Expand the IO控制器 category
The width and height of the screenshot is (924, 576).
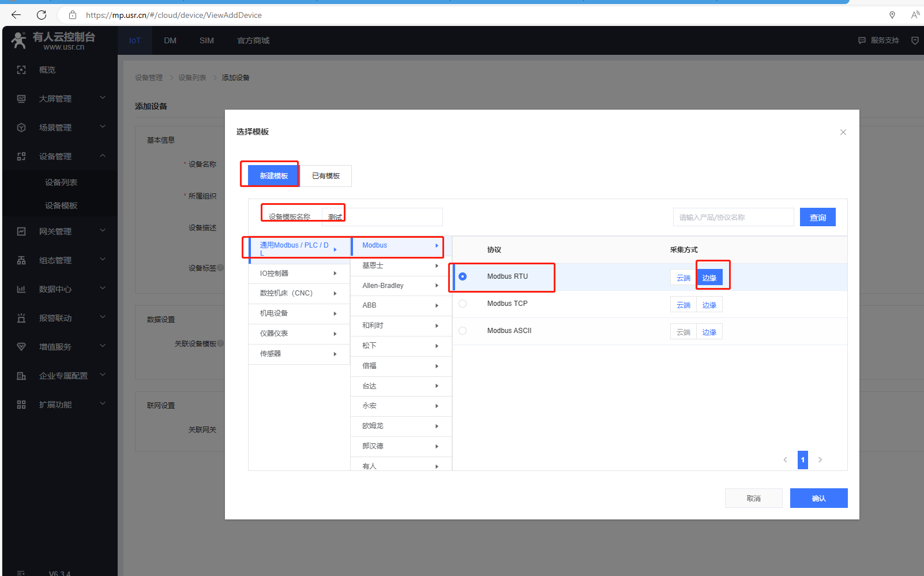click(299, 274)
